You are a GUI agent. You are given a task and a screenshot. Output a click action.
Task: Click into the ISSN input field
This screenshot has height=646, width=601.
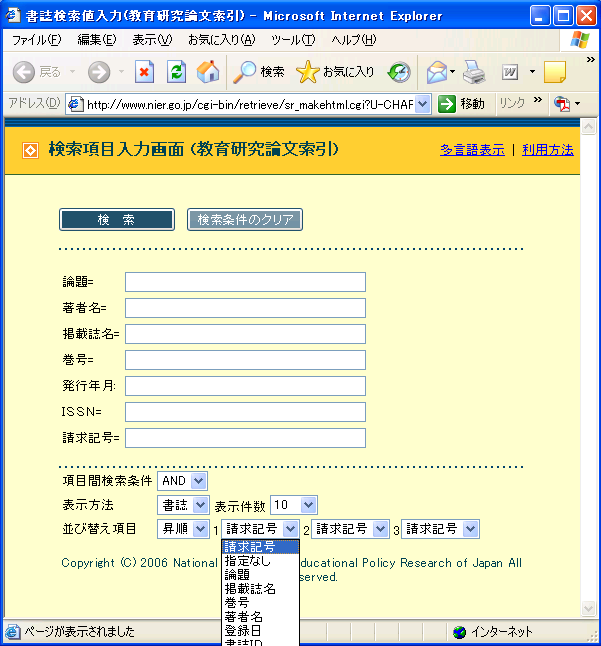(246, 412)
